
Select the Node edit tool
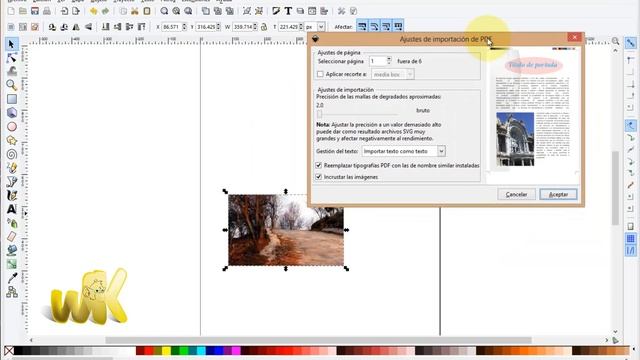click(11, 58)
